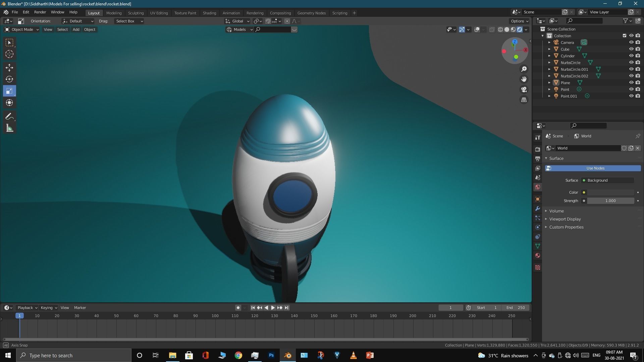Open Render properties tab icon
644x362 pixels.
click(538, 149)
